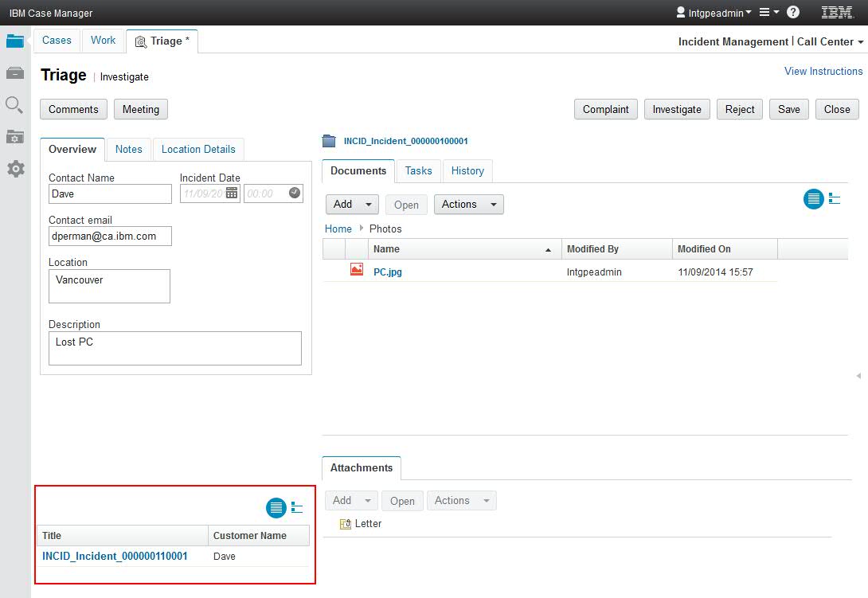Click the help question mark icon
The image size is (868, 598).
tap(792, 12)
